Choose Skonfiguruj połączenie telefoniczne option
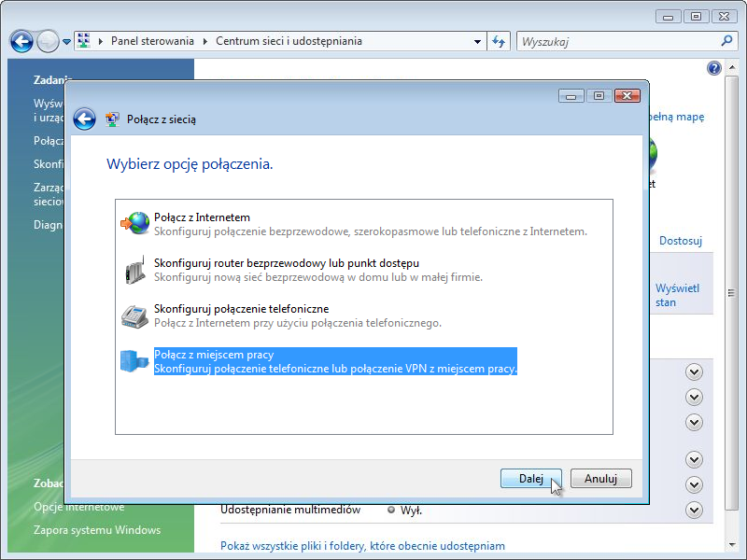The image size is (747, 560). pyautogui.click(x=241, y=309)
